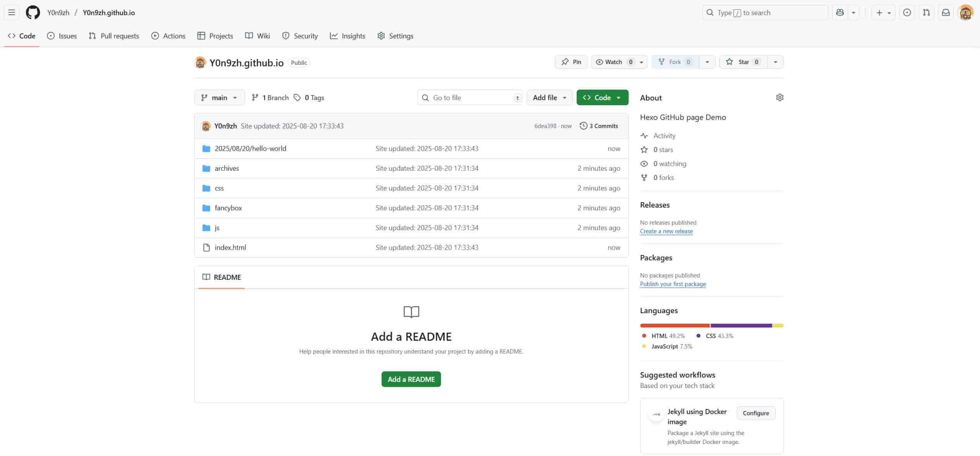
Task: Open fancybox folder name
Action: coord(228,208)
